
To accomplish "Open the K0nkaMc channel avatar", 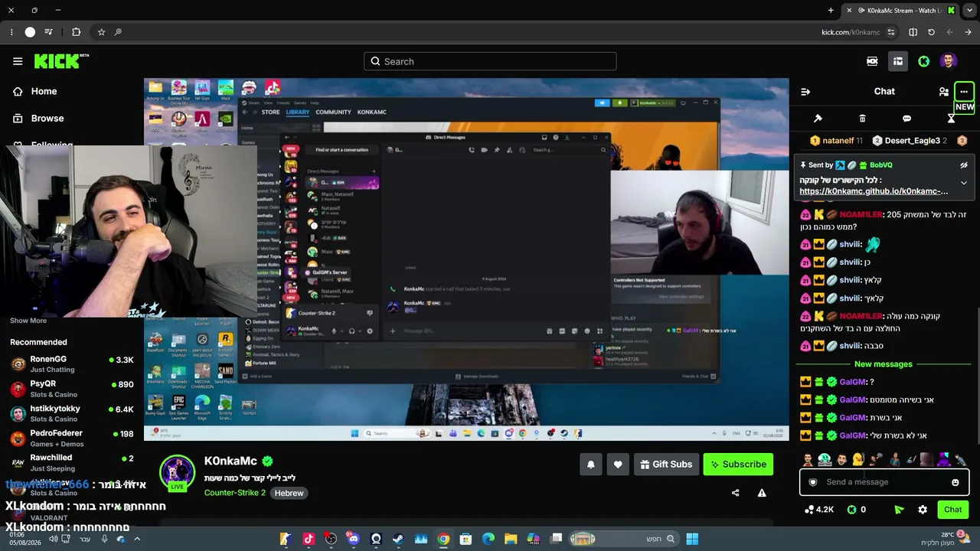I will click(x=177, y=471).
